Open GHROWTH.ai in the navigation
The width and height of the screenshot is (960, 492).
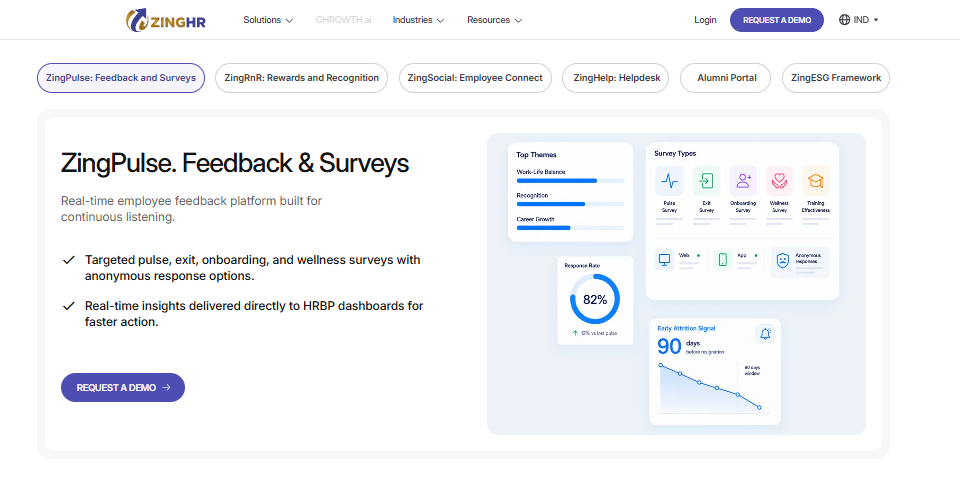[x=343, y=20]
